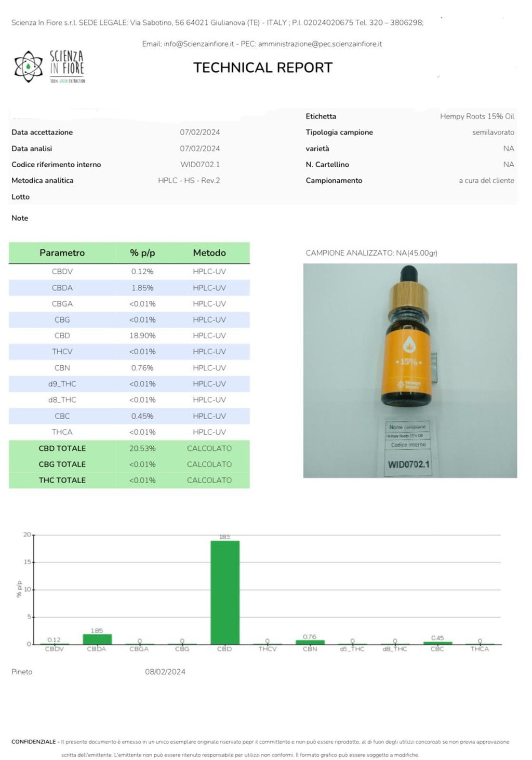Click the Hempy Roots 15% Oil label

(x=477, y=116)
